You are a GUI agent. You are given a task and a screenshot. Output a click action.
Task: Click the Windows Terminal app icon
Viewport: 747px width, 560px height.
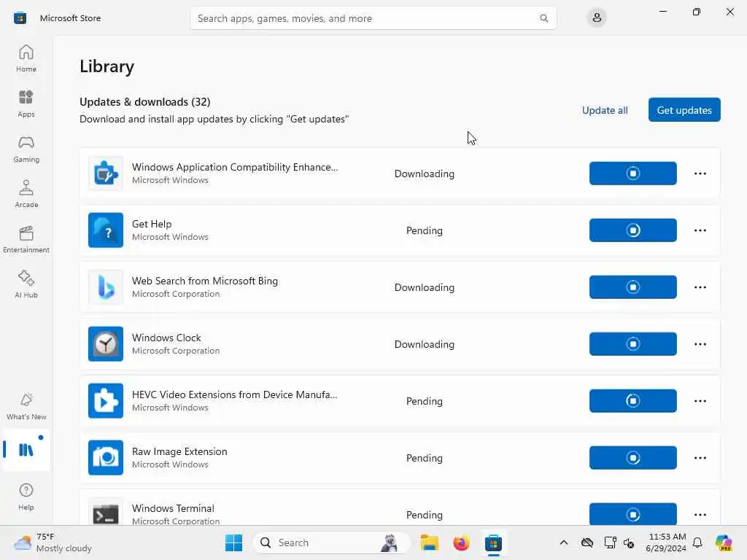click(106, 512)
